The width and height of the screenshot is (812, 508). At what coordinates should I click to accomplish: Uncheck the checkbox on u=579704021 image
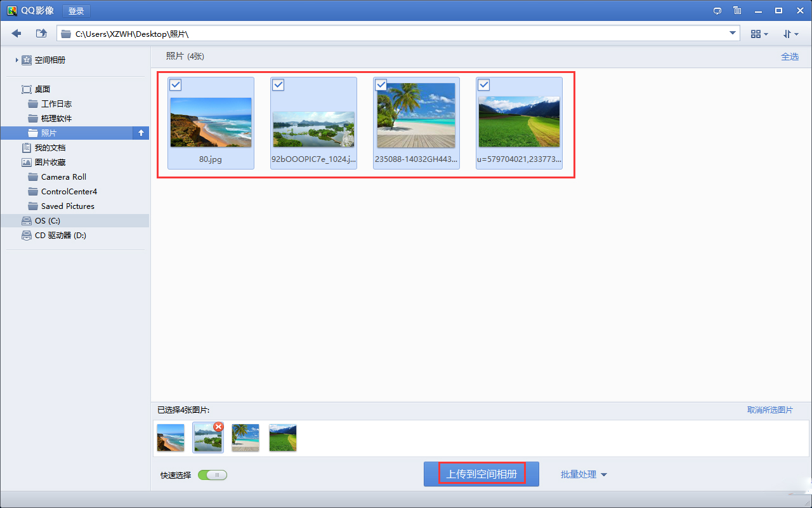click(483, 84)
